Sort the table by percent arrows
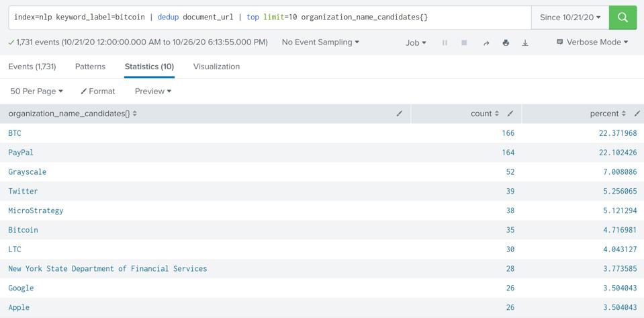 623,114
